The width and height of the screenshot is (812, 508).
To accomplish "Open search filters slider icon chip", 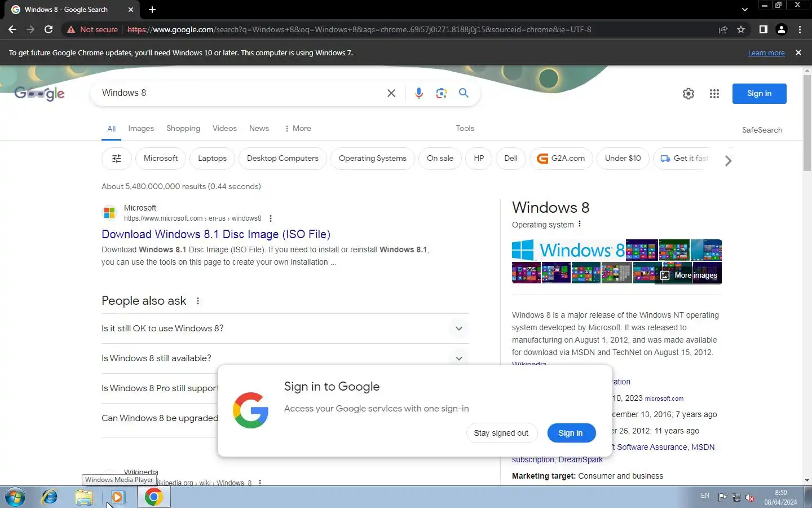I will [x=117, y=159].
